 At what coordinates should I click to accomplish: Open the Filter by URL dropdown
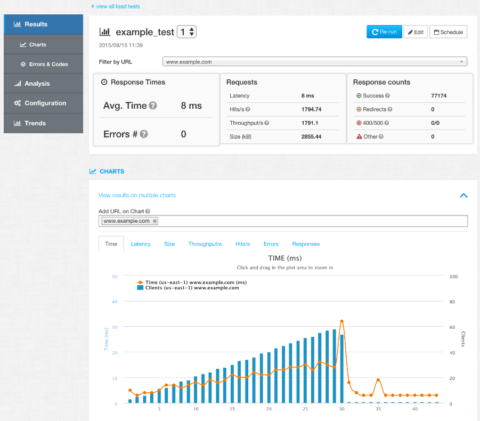coord(315,62)
